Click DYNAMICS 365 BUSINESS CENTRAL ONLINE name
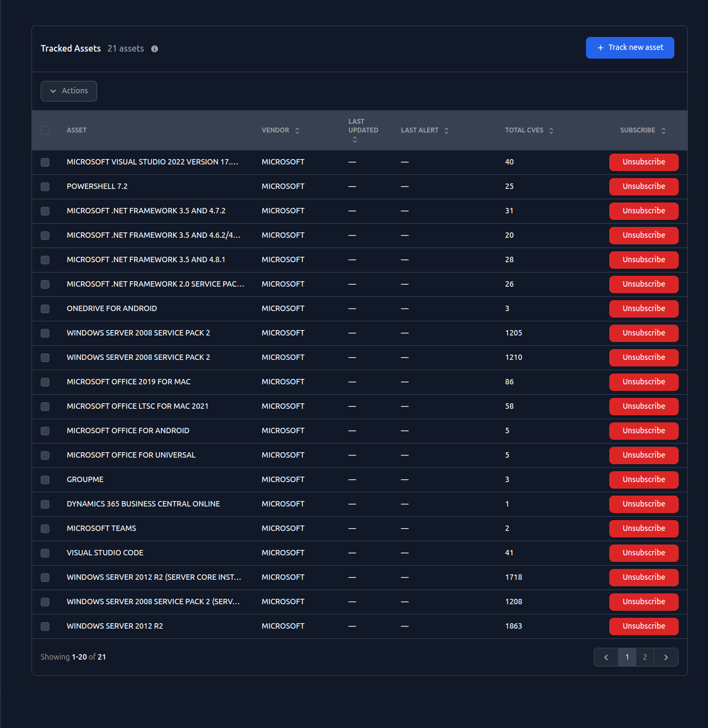 point(143,504)
